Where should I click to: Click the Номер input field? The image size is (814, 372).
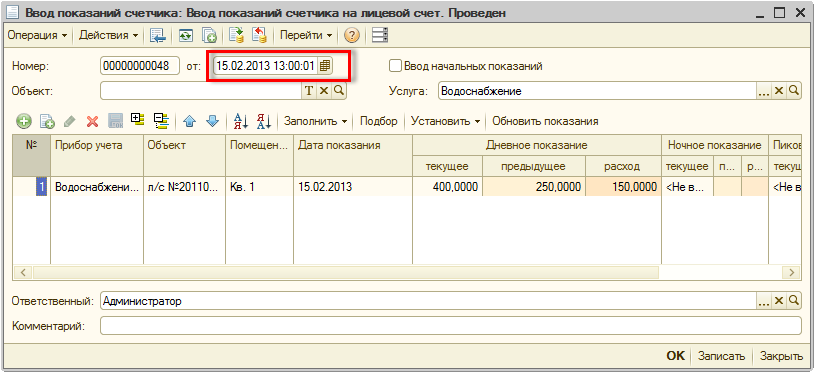140,66
